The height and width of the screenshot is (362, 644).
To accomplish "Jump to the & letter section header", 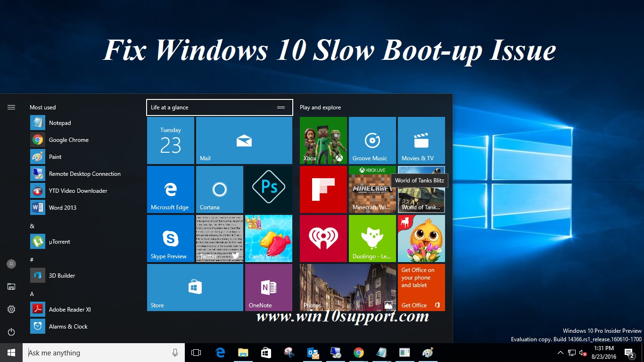I will point(32,226).
